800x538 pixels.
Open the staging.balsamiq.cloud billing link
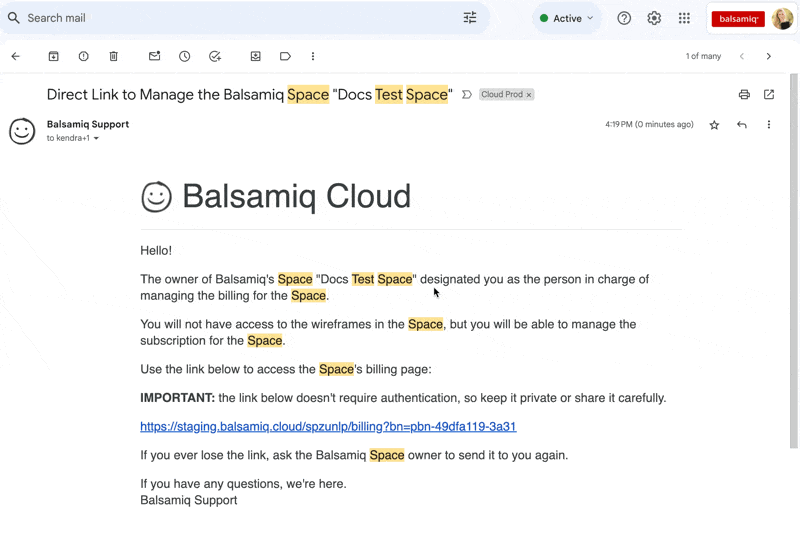point(328,427)
